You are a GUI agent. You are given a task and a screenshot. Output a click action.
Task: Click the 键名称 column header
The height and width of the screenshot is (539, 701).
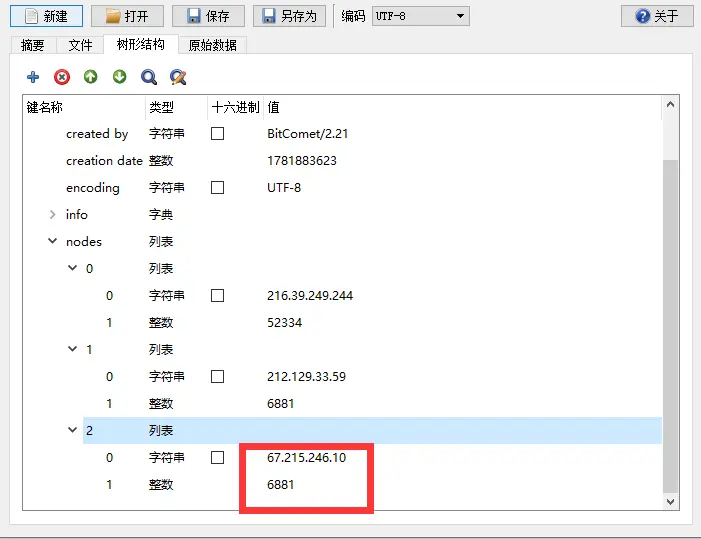pyautogui.click(x=84, y=107)
